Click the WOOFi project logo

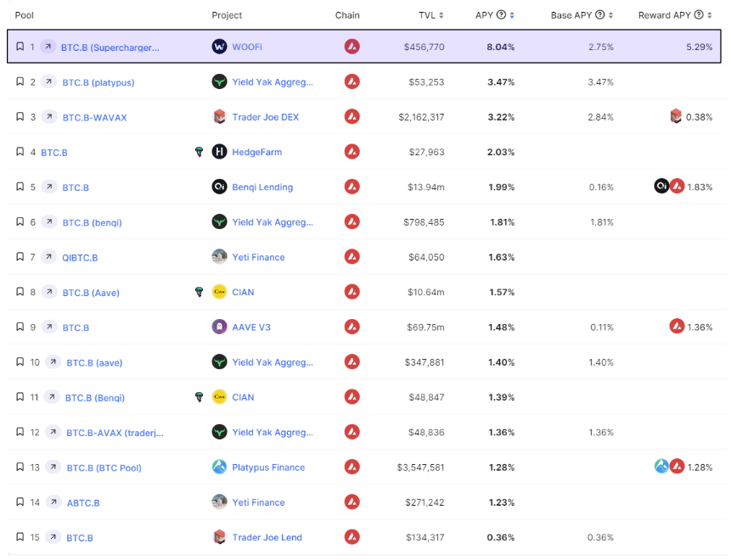tap(219, 47)
